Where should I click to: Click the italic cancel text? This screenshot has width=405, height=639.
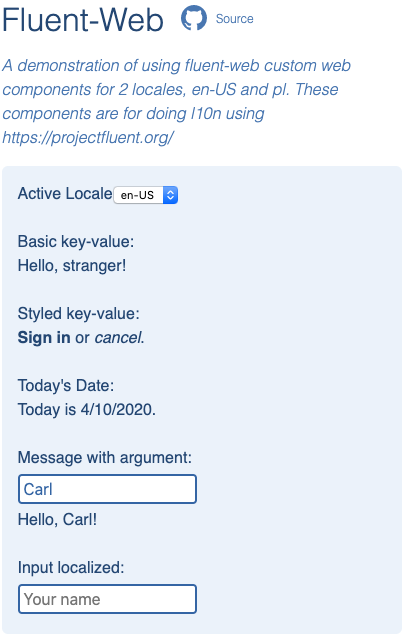(x=118, y=337)
